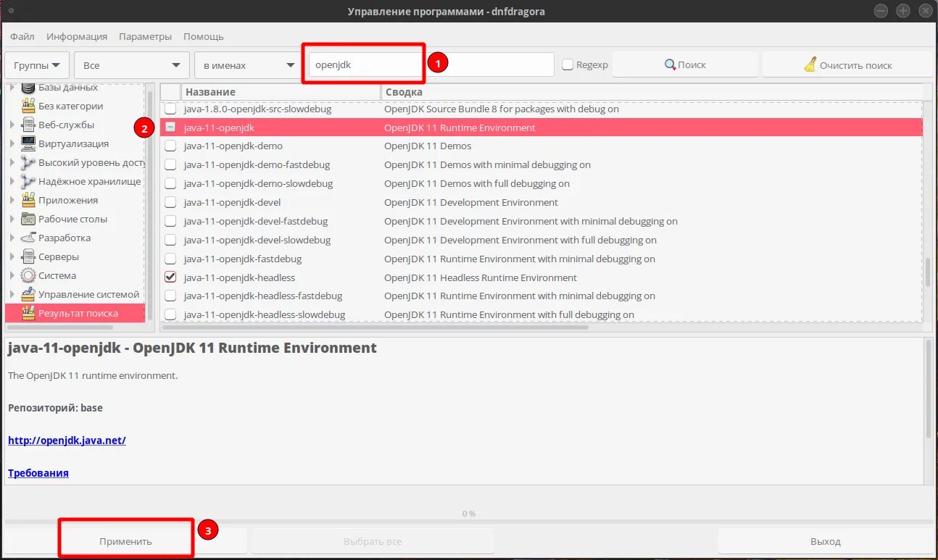Click the Применить button

point(125,541)
